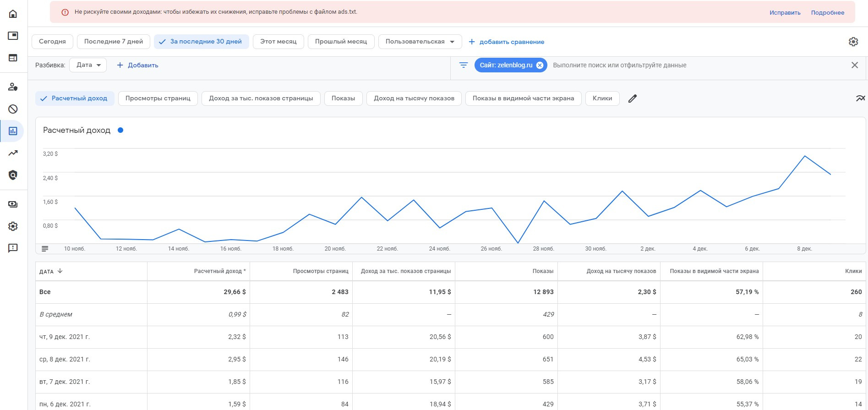
Task: Expand the Дата breakdown dropdown
Action: point(88,65)
